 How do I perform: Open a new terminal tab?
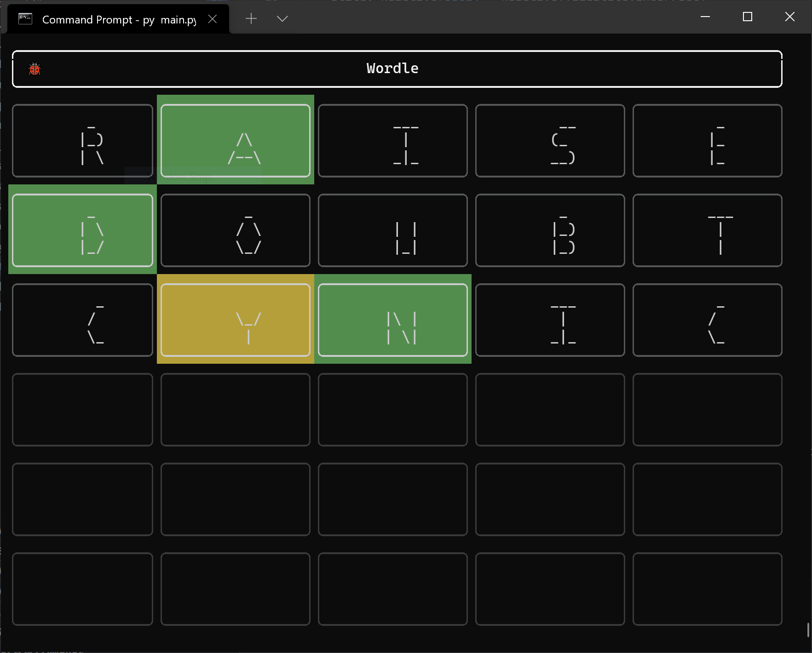pyautogui.click(x=251, y=19)
